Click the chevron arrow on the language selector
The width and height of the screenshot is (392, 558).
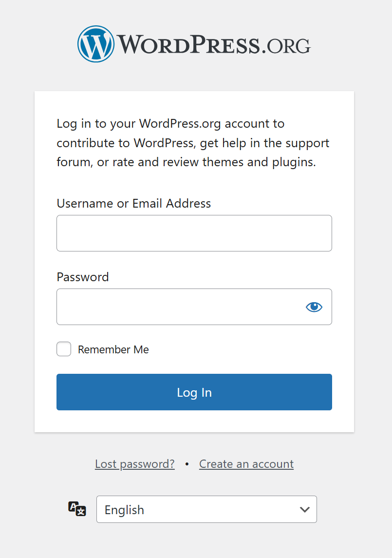tap(305, 509)
